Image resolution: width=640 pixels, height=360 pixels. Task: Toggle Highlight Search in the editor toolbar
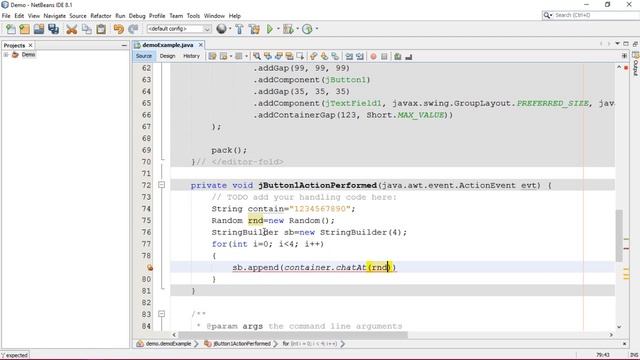(289, 56)
